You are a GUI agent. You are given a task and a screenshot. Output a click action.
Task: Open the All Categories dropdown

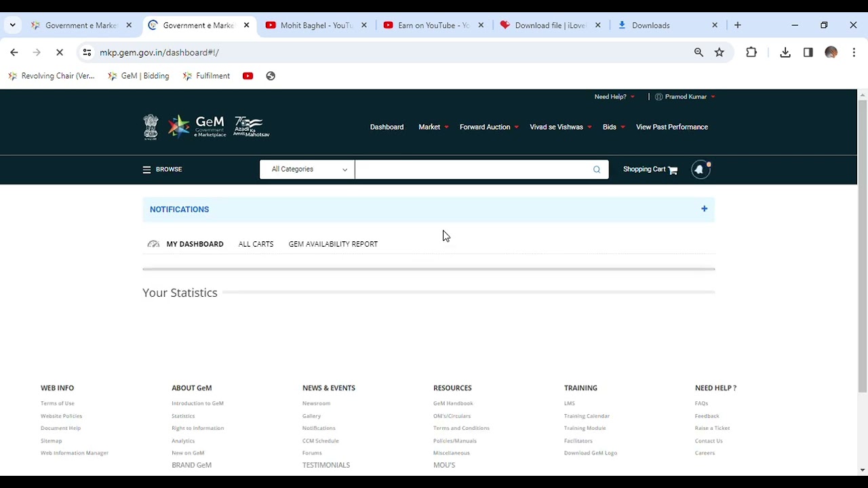[307, 169]
